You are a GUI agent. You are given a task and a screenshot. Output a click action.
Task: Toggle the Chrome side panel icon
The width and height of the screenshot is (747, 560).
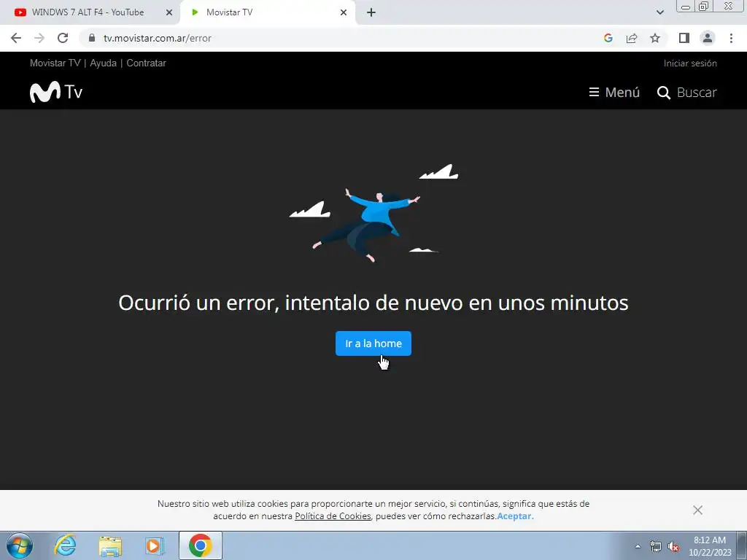(684, 38)
